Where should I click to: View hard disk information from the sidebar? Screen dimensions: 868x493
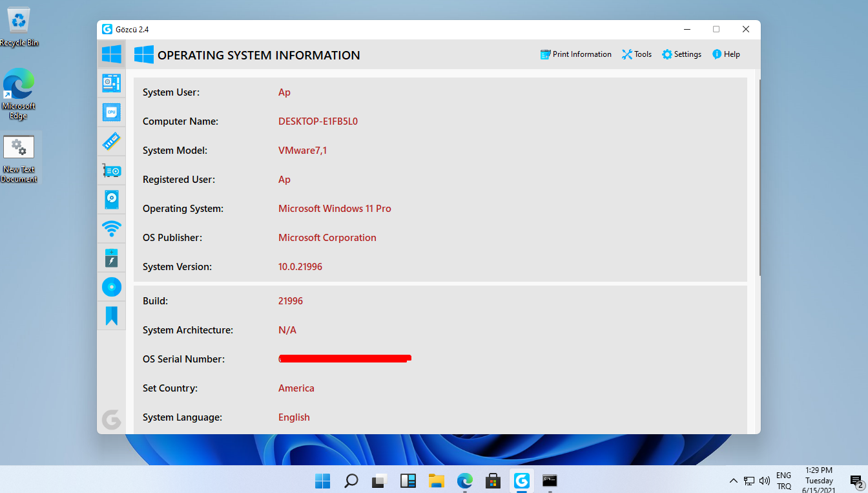pos(111,200)
